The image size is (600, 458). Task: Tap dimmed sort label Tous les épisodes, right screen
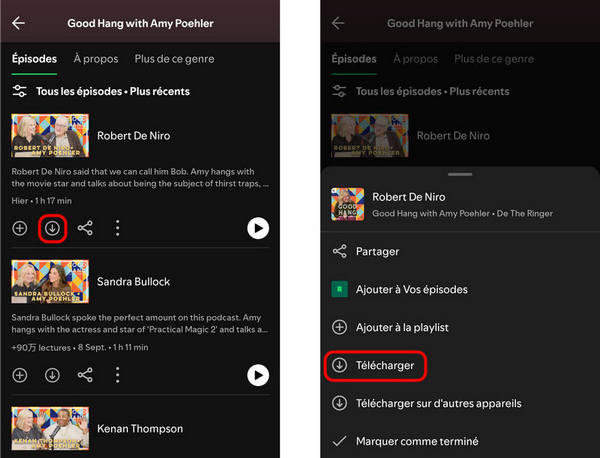click(x=432, y=91)
